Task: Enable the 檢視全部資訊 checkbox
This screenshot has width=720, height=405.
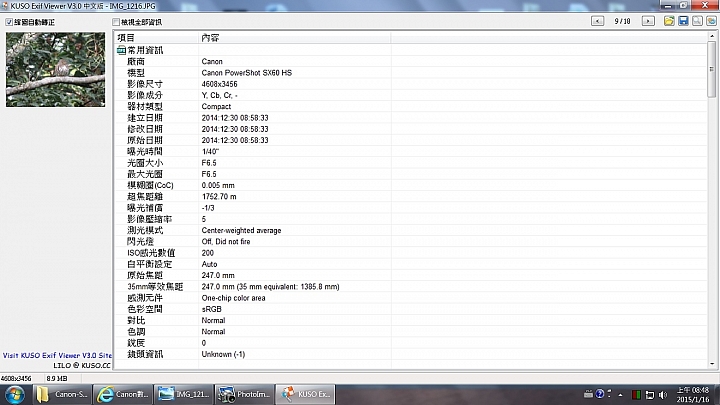Action: pos(116,22)
